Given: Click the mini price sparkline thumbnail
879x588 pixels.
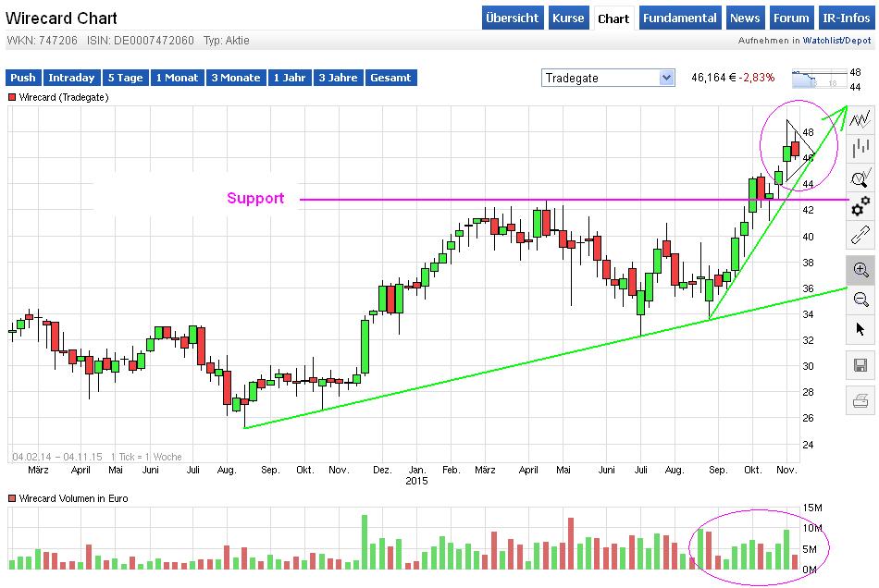Looking at the screenshot, I should (819, 79).
